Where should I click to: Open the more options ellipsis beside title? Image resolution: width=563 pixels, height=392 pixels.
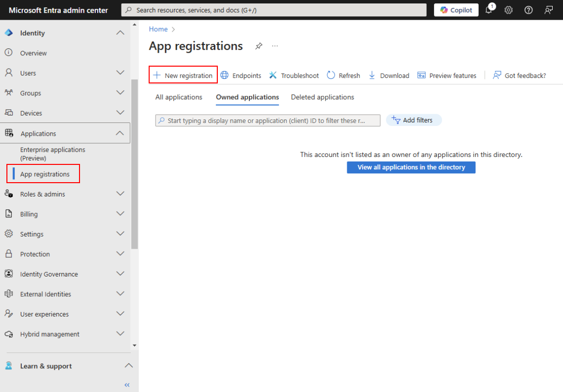coord(275,46)
